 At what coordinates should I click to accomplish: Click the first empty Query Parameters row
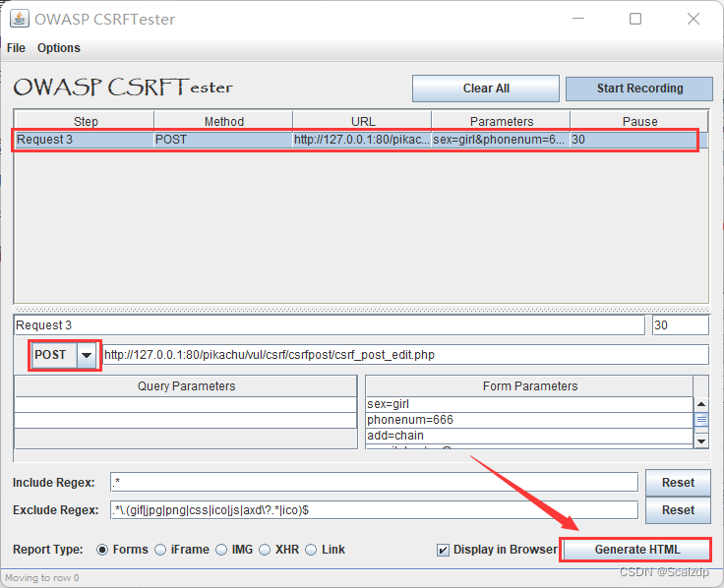pyautogui.click(x=186, y=405)
